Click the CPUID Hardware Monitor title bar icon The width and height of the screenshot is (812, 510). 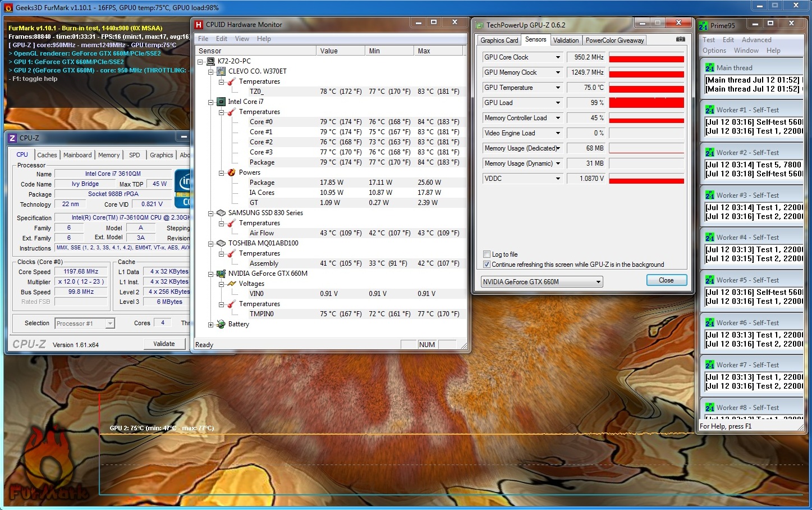click(199, 25)
